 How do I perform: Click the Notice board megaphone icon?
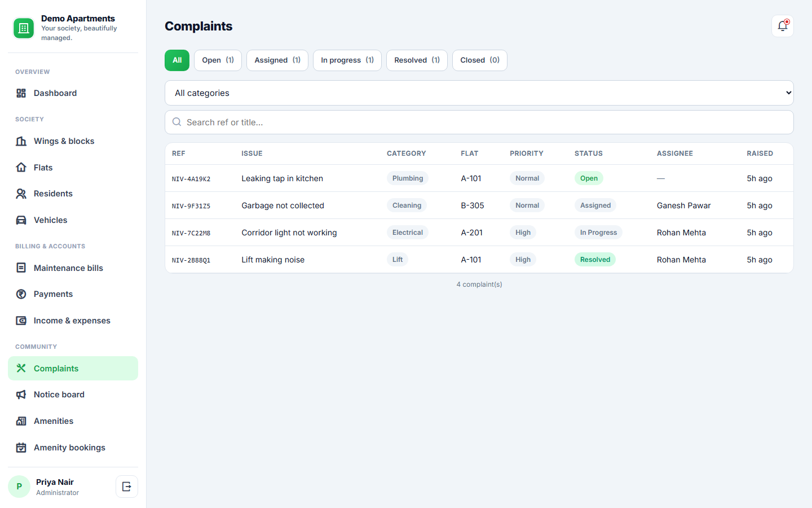coord(21,395)
